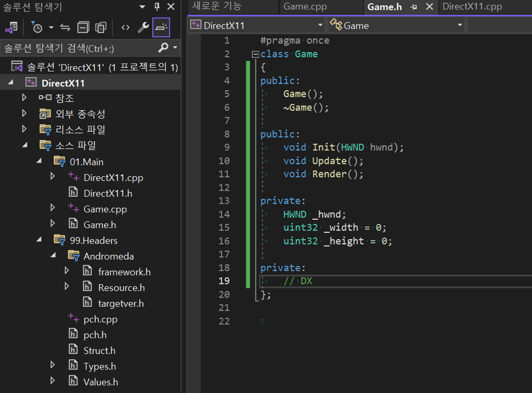Image resolution: width=532 pixels, height=393 pixels.
Task: Click the switch views icon in Solution Explorer
Action: click(11, 27)
